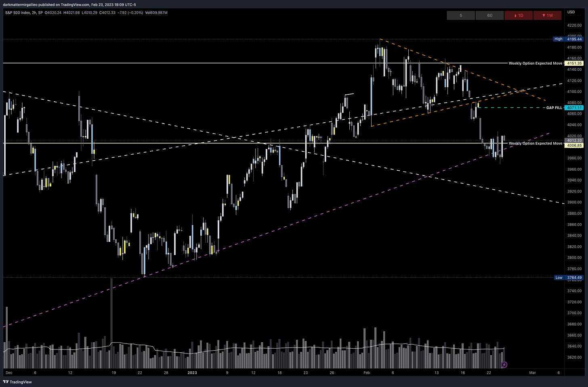Click the 4160.00 price axis label
This screenshot has height=387, width=588.
click(574, 59)
